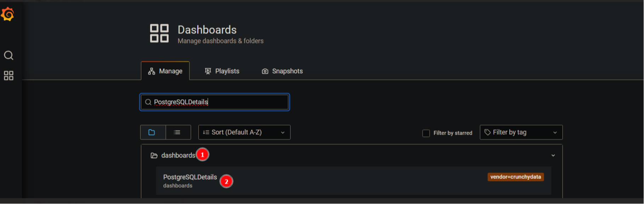This screenshot has width=644, height=204.
Task: Enable the Filter by starred checkbox
Action: coord(426,133)
